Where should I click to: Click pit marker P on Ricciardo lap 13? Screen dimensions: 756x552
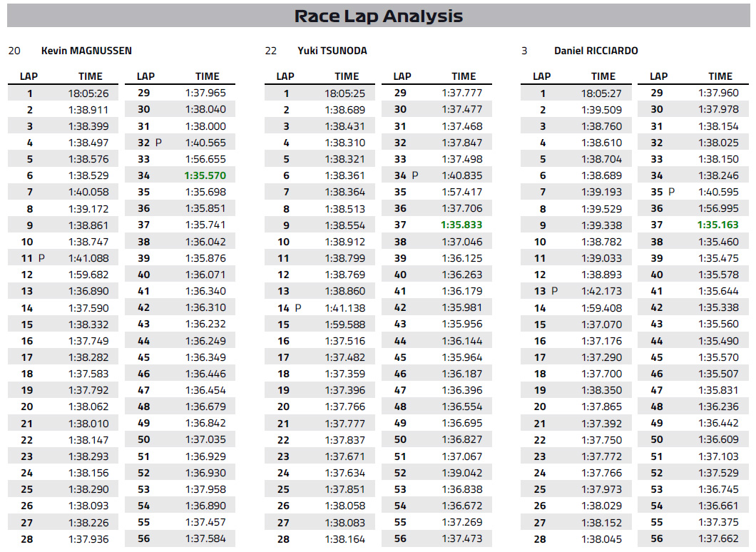point(554,291)
